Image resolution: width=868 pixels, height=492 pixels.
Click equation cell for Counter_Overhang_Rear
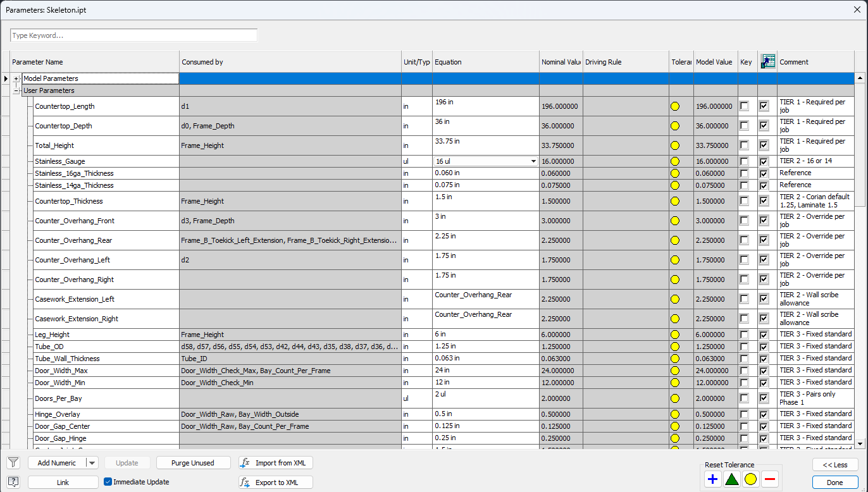click(x=486, y=240)
